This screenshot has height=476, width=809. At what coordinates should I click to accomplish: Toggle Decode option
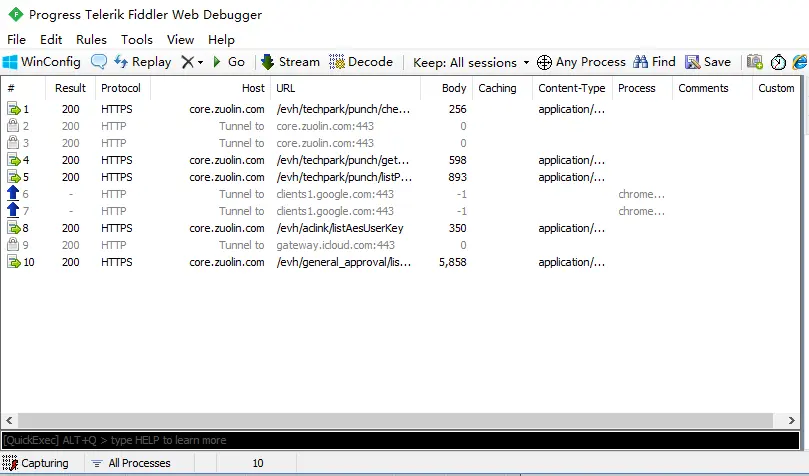[361, 62]
